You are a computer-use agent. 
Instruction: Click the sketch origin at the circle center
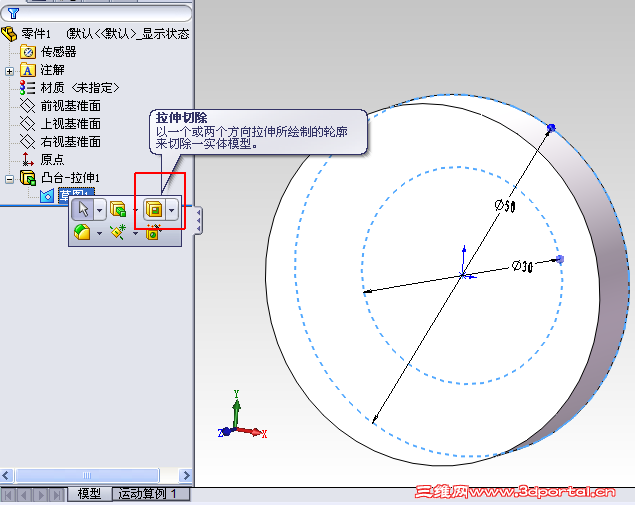click(463, 275)
